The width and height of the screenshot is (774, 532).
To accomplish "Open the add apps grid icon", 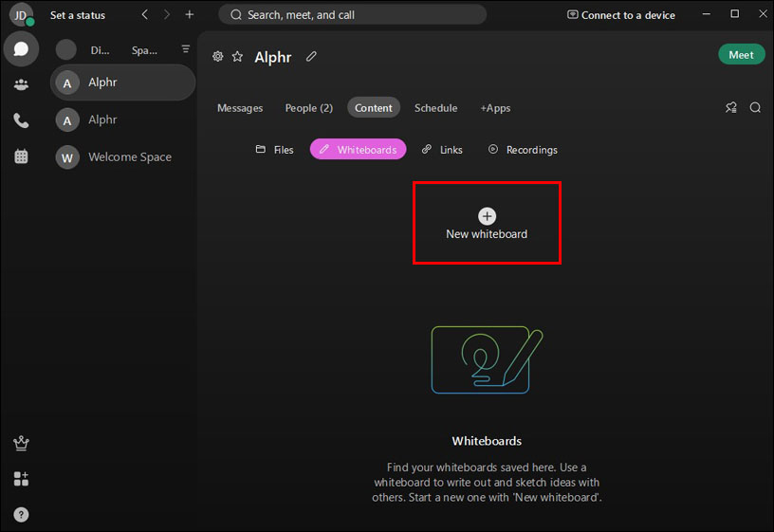I will pyautogui.click(x=21, y=479).
